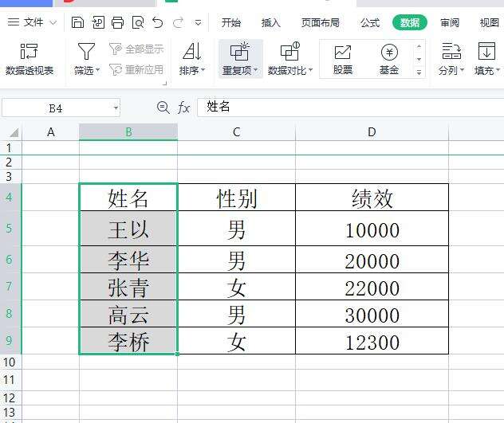
Task: Click the export/save-as icon next to Save
Action: click(x=98, y=23)
